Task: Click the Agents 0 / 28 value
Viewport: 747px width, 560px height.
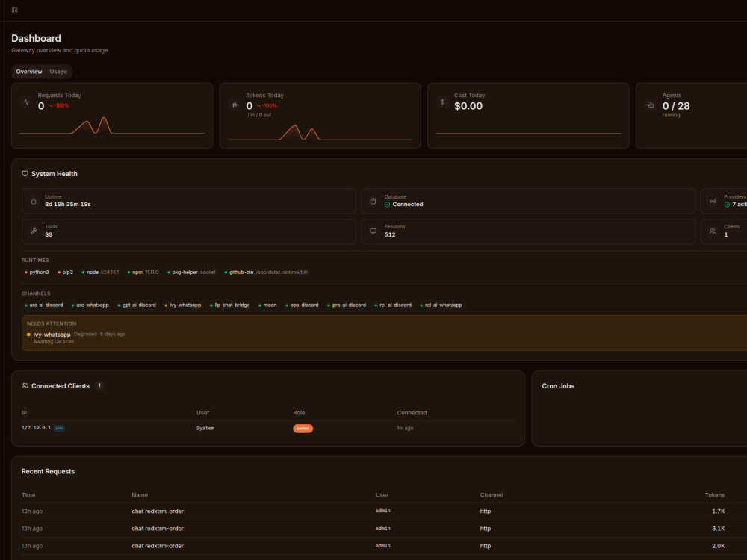Action: [676, 106]
